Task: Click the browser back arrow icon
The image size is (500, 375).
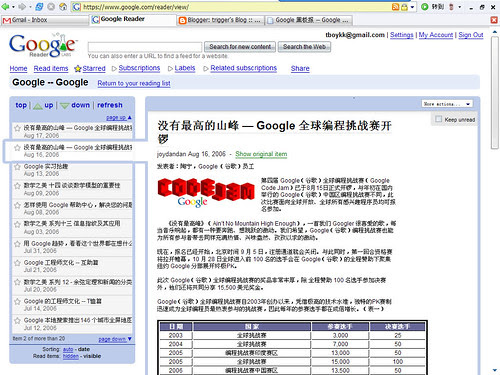Action: click(6, 6)
